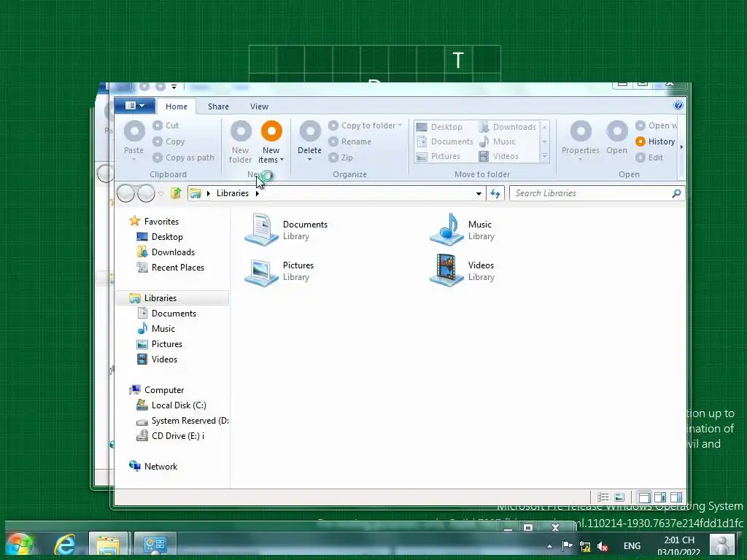The image size is (747, 560).
Task: Open the recent locations dropdown arrow
Action: [x=161, y=193]
